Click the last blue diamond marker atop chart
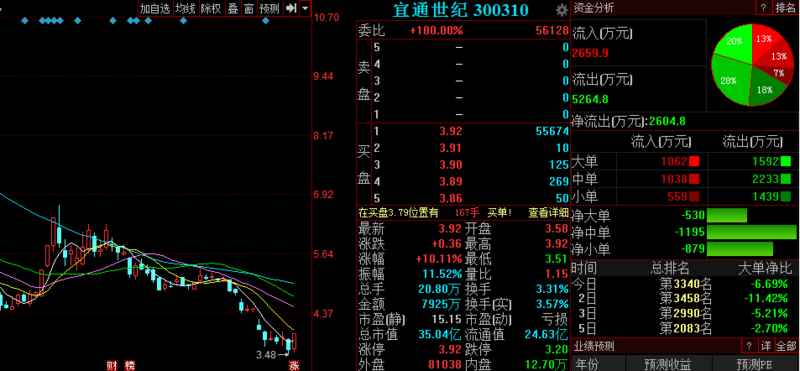This screenshot has width=800, height=371. tap(265, 20)
